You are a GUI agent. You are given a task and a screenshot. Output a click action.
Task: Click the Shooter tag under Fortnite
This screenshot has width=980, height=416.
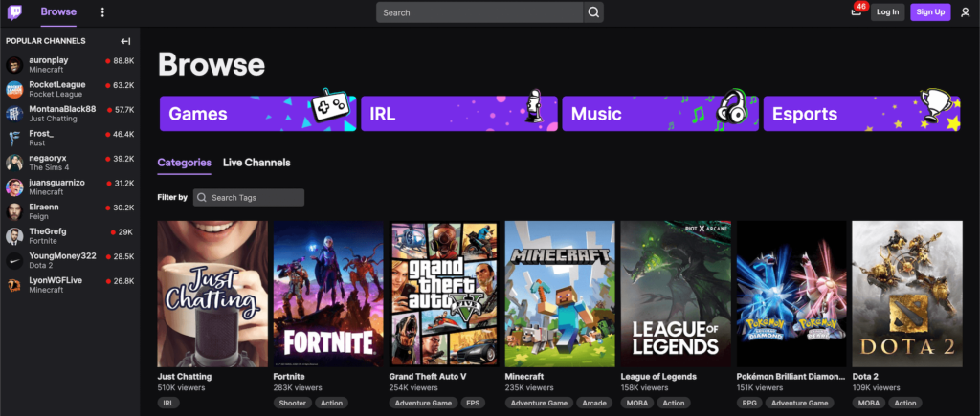(293, 403)
